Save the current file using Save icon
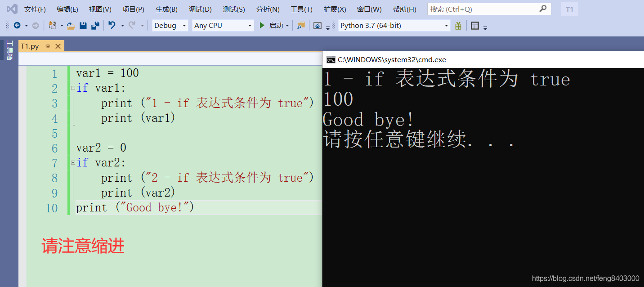The width and height of the screenshot is (644, 287). click(83, 26)
